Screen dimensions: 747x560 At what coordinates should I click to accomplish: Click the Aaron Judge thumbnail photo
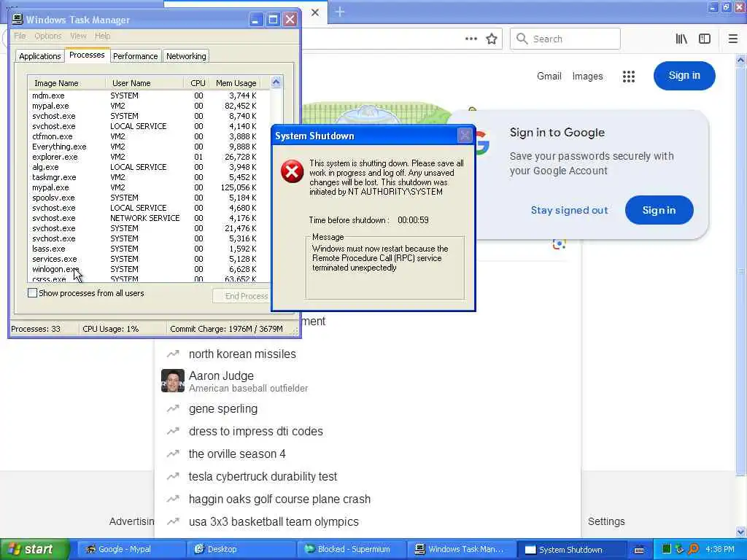click(172, 381)
